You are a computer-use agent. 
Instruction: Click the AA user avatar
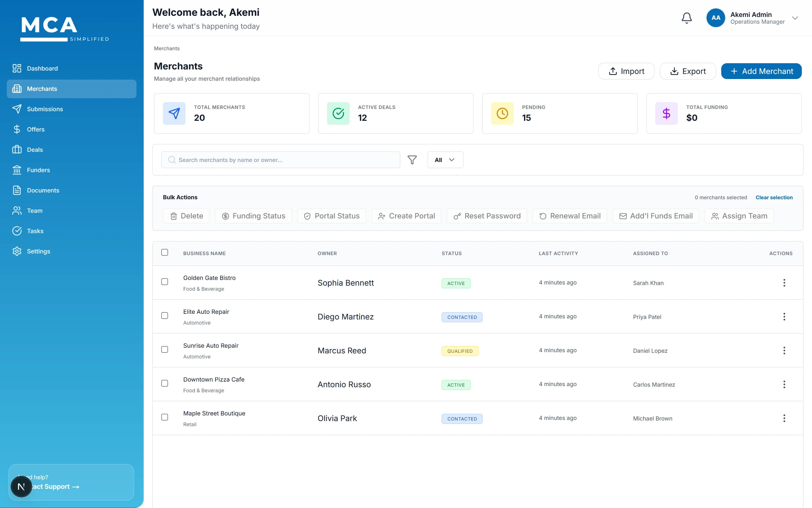coord(715,18)
